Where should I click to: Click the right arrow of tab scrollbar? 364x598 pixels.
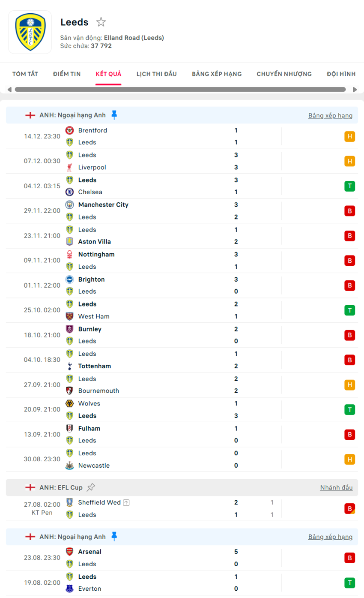[355, 90]
